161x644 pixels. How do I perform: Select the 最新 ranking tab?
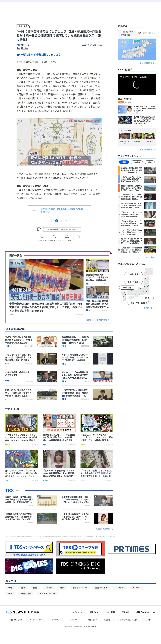(124, 162)
